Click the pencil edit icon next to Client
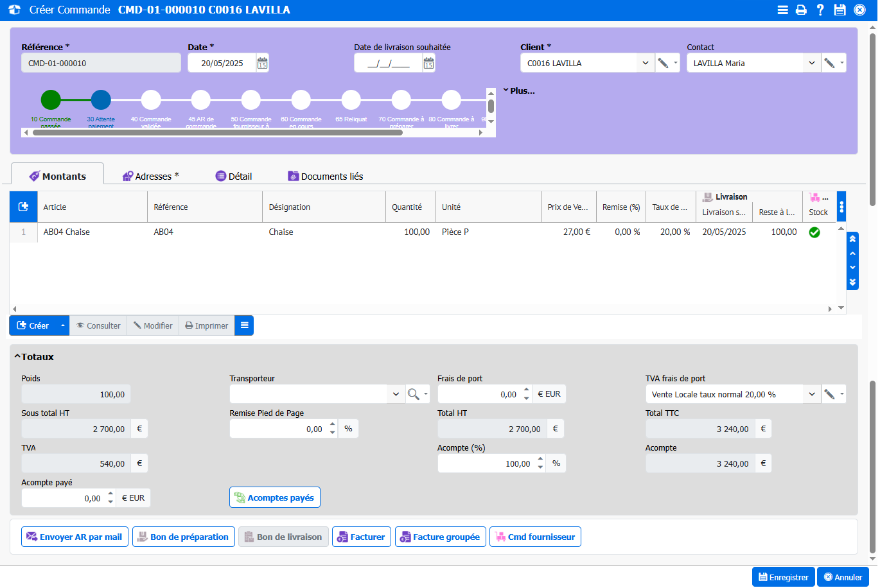Screen dimensions: 880x588 (663, 63)
